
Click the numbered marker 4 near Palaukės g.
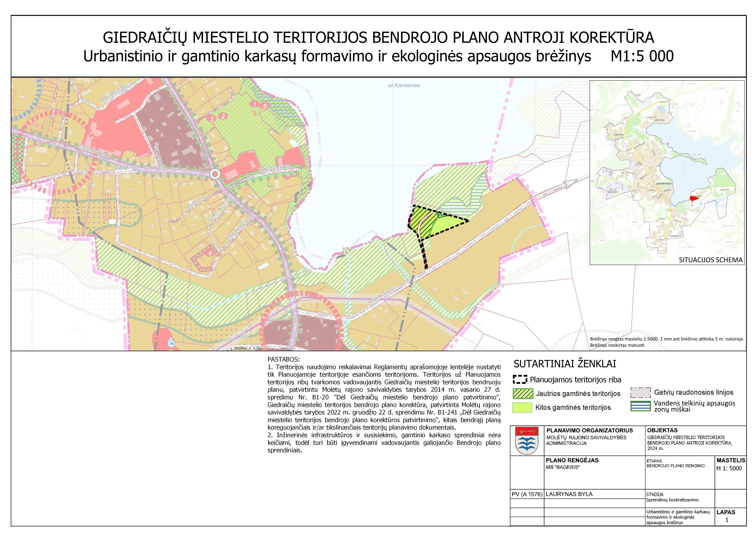coord(210,254)
